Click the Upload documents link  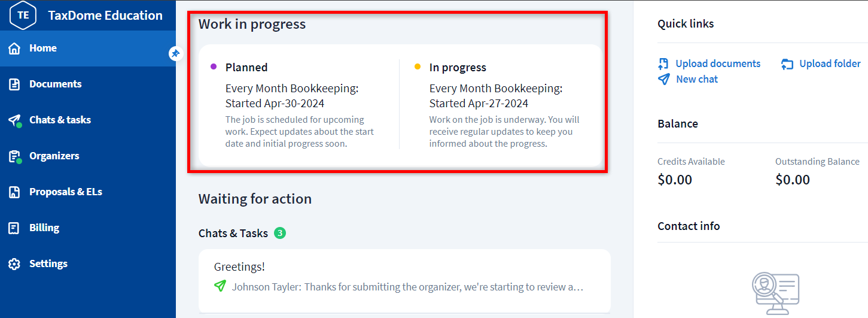tap(718, 64)
